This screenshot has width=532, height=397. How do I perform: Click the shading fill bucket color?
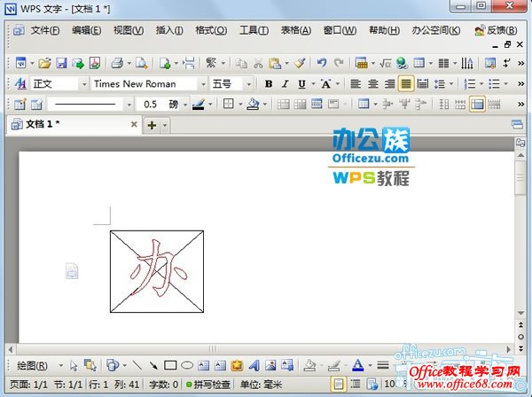[x=253, y=105]
